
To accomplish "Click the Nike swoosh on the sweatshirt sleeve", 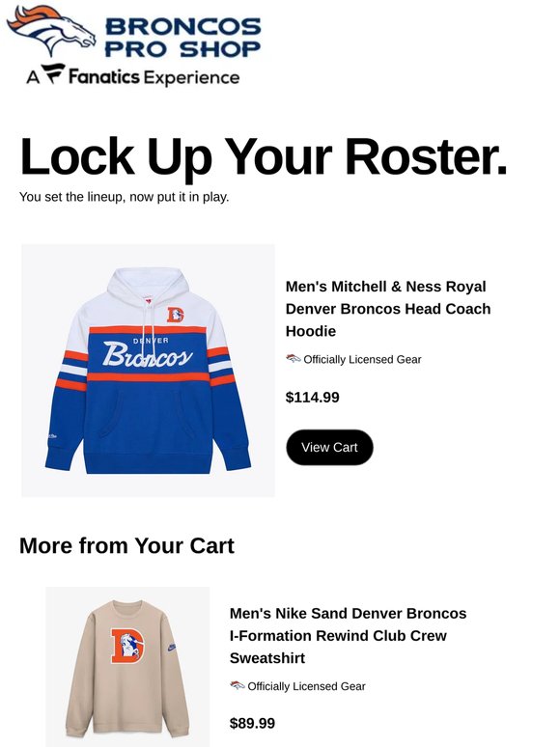I will pyautogui.click(x=172, y=647).
